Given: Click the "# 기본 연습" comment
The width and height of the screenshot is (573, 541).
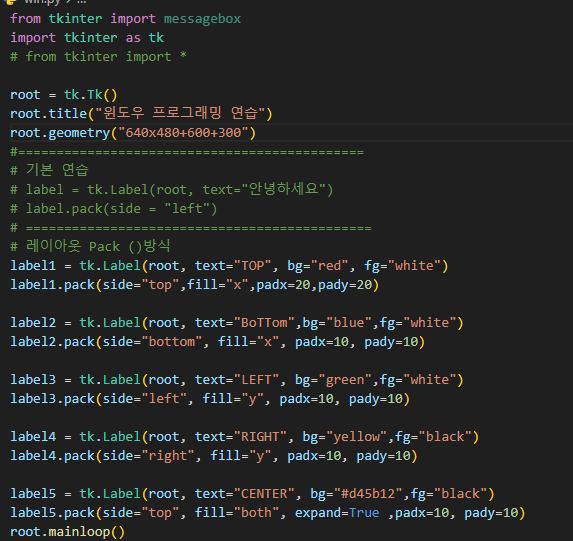Looking at the screenshot, I should tap(49, 171).
